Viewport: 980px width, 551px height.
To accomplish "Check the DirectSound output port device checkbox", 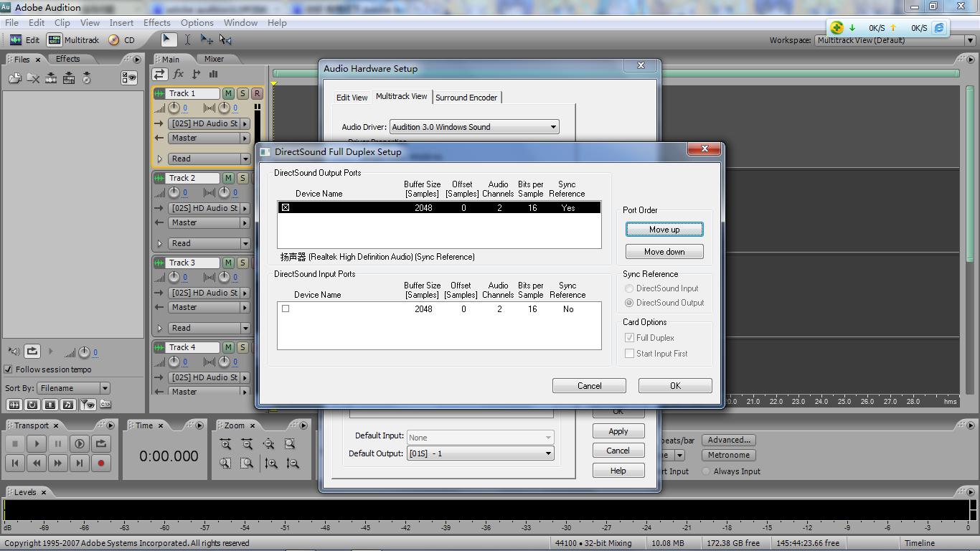I will pos(286,207).
